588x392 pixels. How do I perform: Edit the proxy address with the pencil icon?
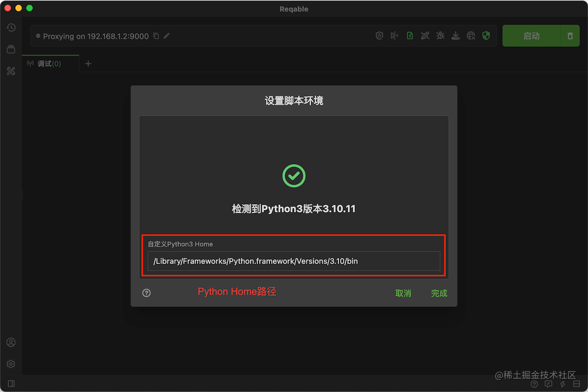point(167,36)
